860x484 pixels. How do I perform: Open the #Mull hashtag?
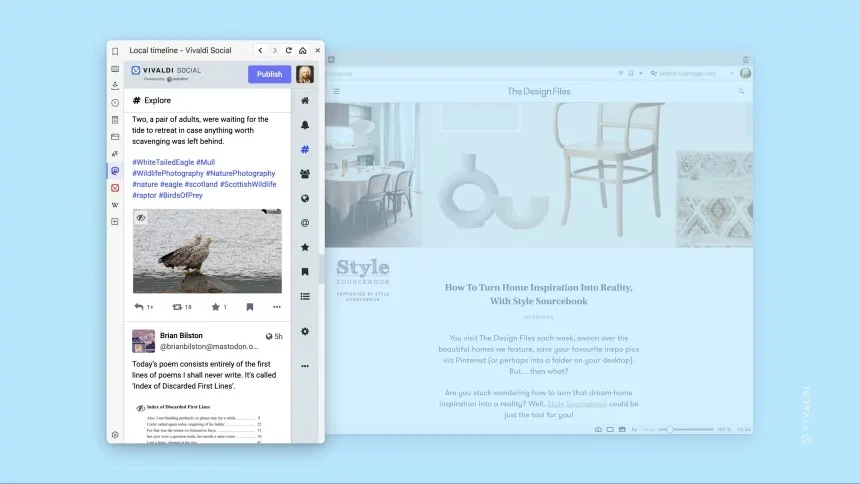pyautogui.click(x=206, y=162)
